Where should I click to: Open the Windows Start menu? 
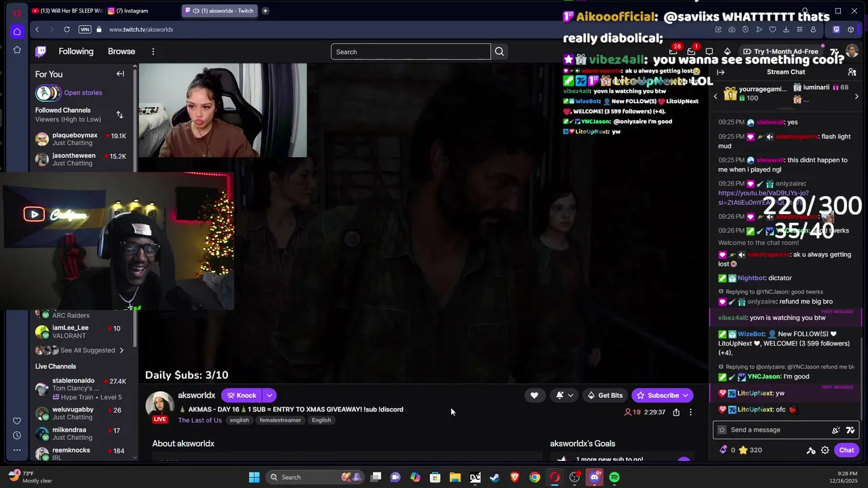coord(254,477)
